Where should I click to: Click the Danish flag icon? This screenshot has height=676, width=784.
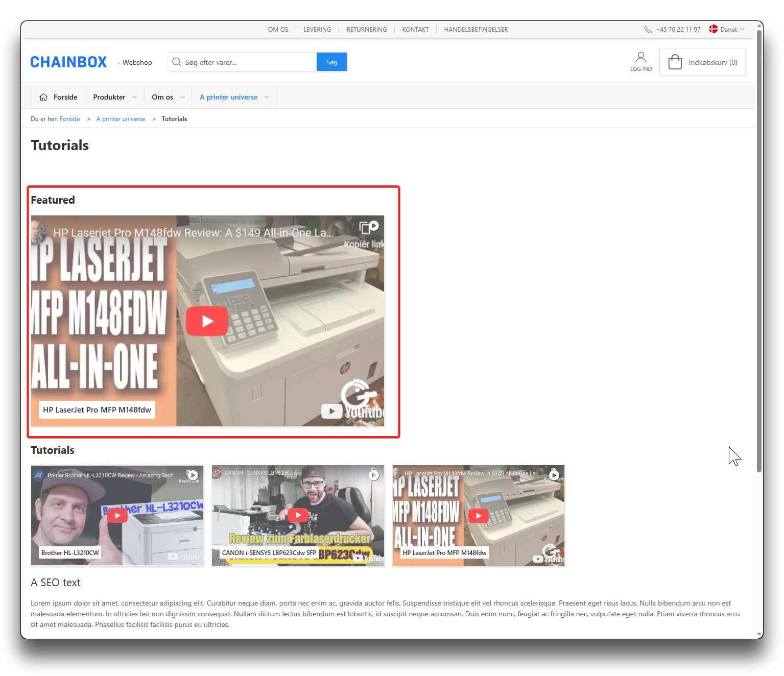point(714,29)
